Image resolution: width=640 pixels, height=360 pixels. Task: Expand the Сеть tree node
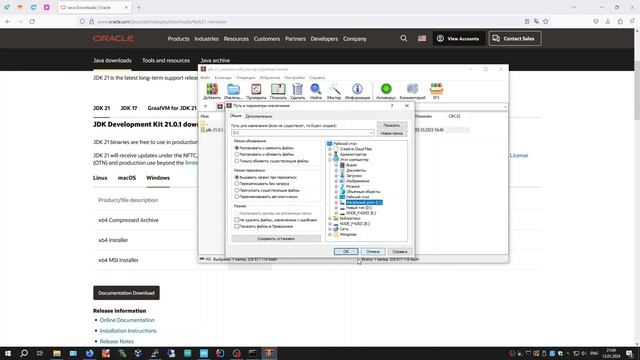pyautogui.click(x=330, y=229)
